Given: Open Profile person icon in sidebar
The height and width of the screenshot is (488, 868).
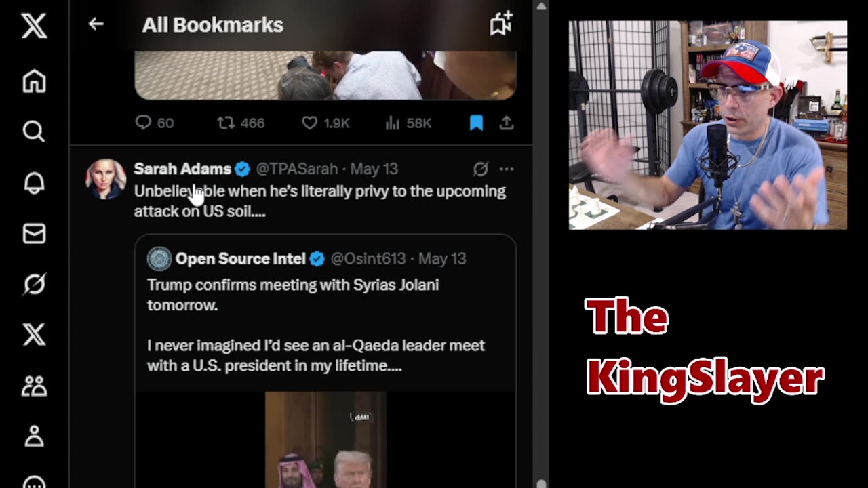Looking at the screenshot, I should tap(34, 436).
